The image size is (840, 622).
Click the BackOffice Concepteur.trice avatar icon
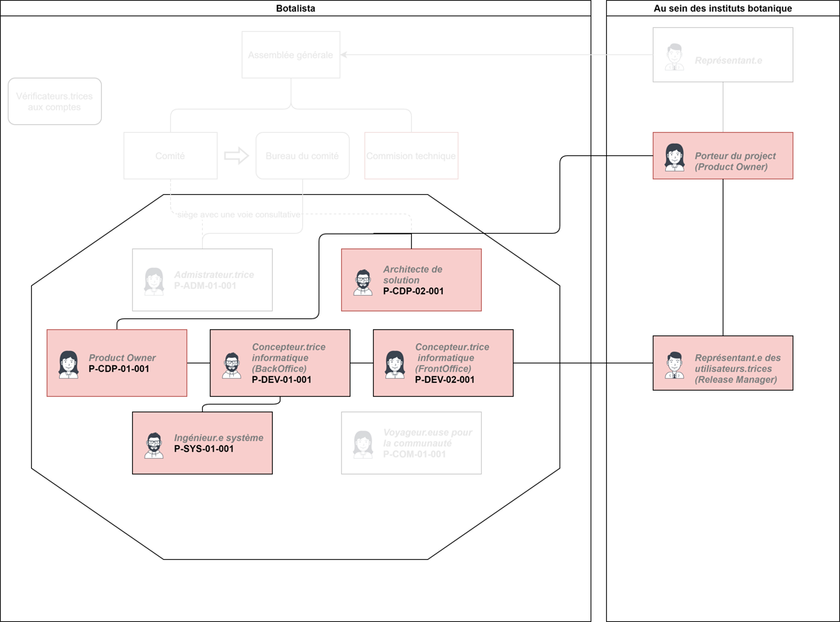232,365
